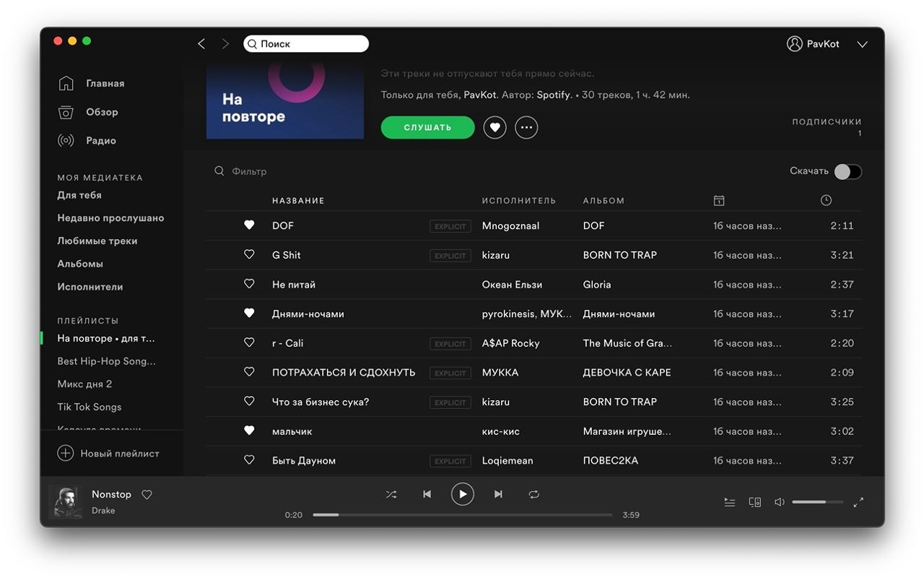Open artist МУККА link

[500, 373]
